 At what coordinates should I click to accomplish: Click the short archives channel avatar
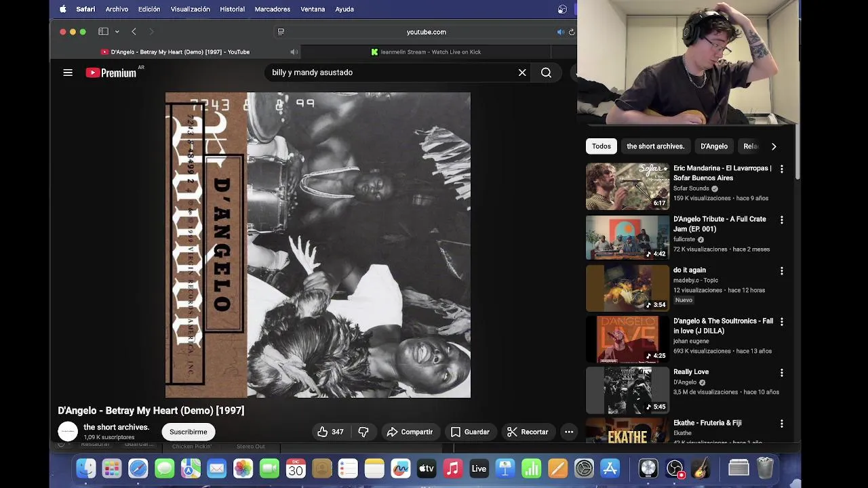[x=68, y=432]
